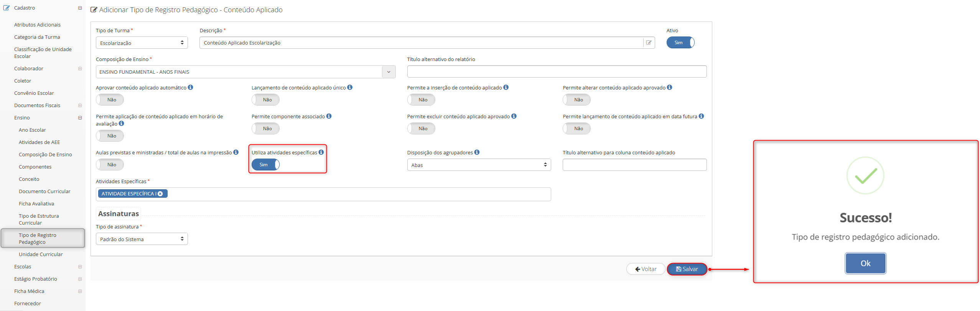
Task: Turn off Utiliza atividades específicas switch
Action: (265, 165)
